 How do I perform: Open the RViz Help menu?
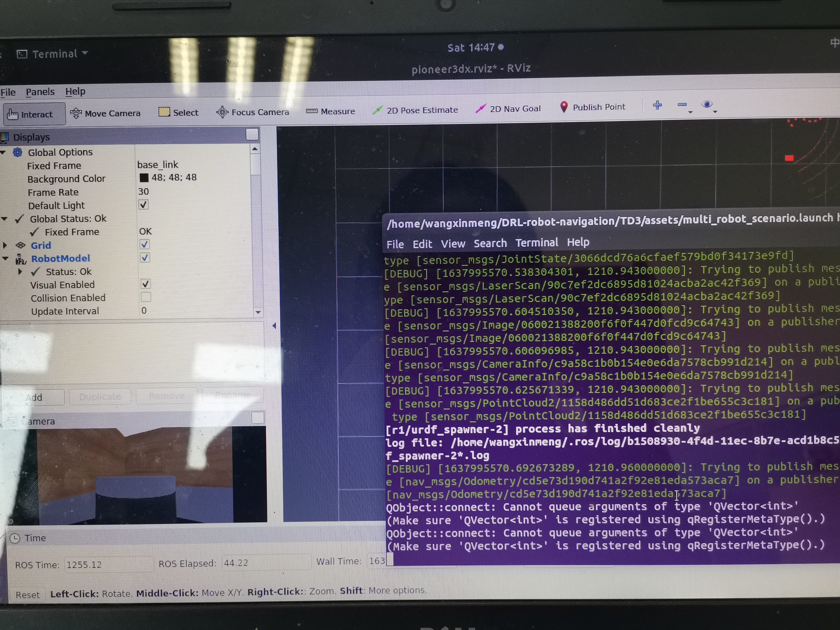click(75, 92)
